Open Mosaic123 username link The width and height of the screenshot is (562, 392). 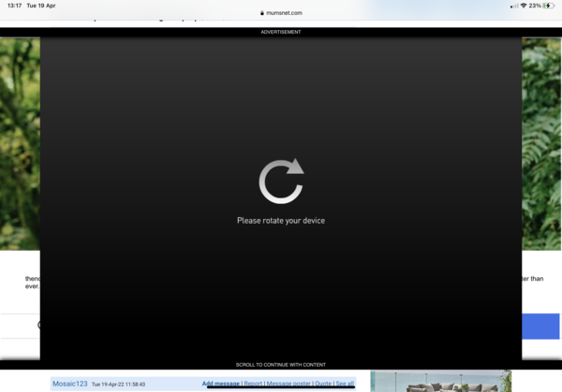click(70, 384)
